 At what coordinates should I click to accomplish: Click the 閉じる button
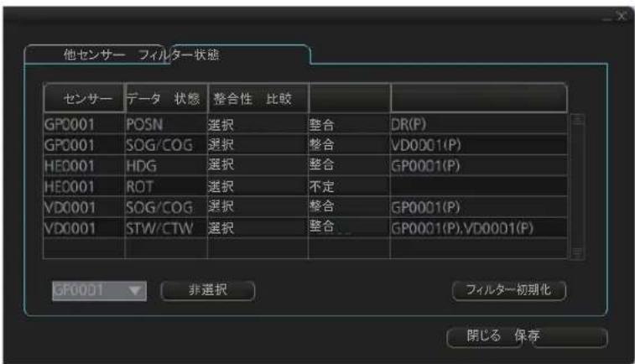(483, 336)
